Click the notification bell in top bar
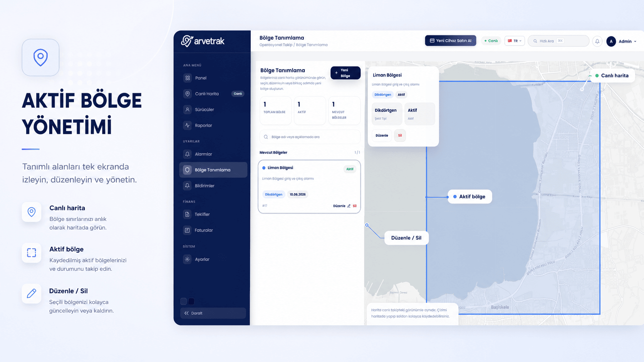 (597, 41)
